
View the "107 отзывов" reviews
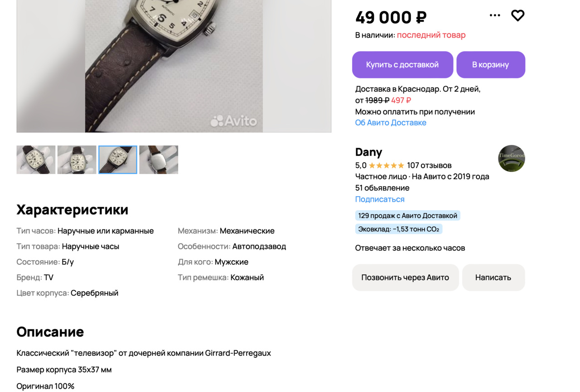429,165
